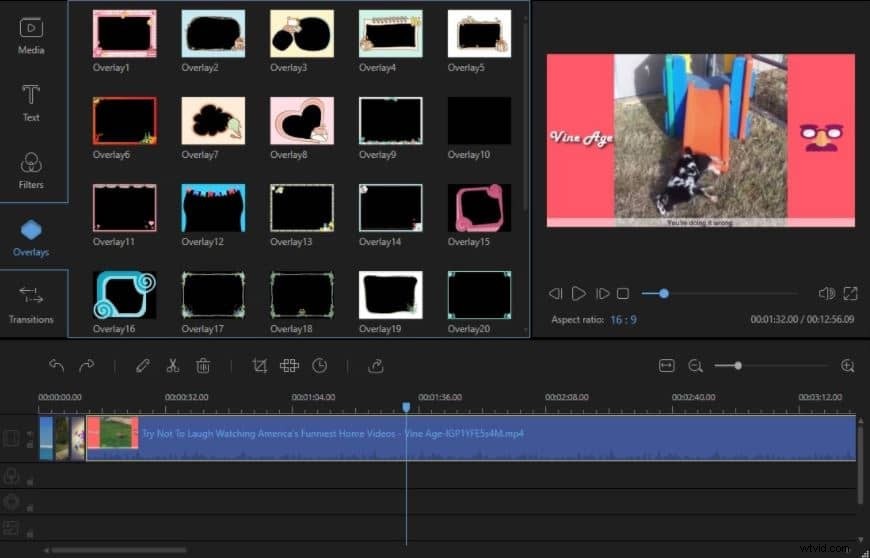Enter fullscreen preview mode
Image resolution: width=870 pixels, height=558 pixels.
850,293
